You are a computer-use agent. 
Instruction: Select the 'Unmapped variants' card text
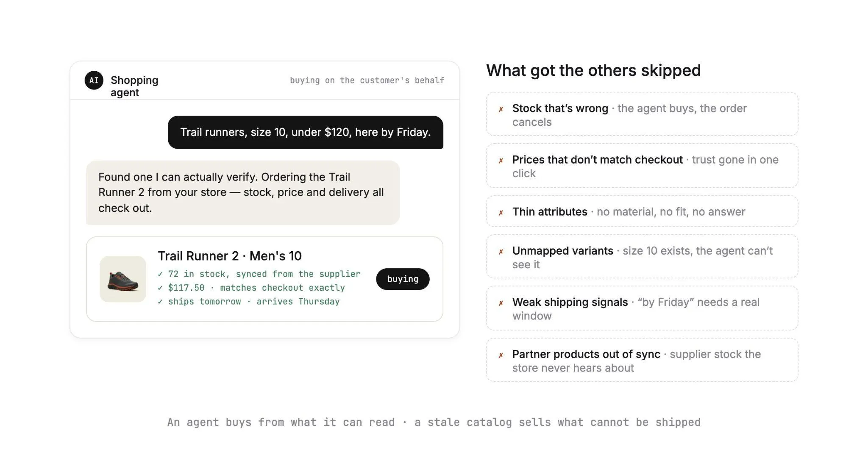tap(643, 257)
